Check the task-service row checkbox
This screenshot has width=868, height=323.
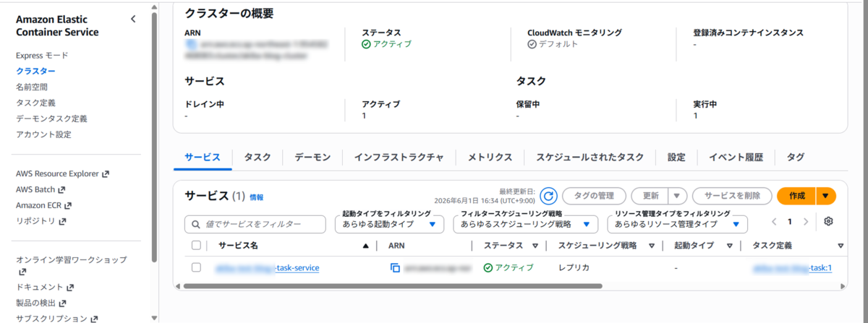[196, 267]
